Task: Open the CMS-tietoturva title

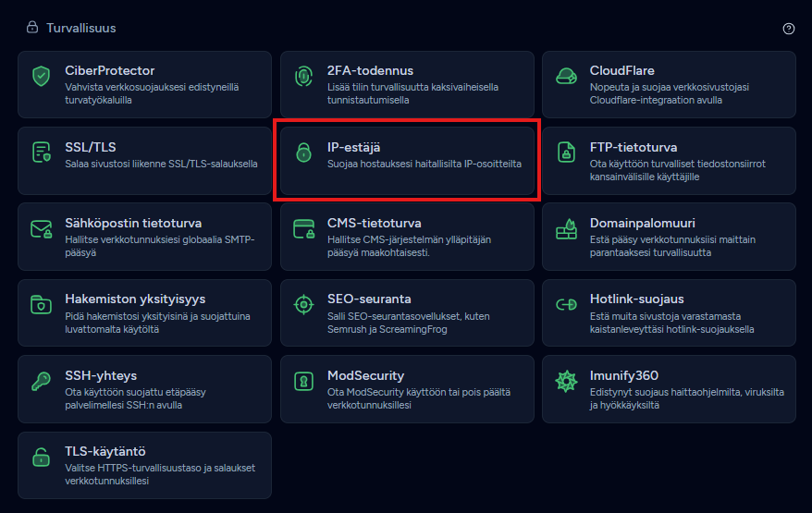Action: coord(375,223)
